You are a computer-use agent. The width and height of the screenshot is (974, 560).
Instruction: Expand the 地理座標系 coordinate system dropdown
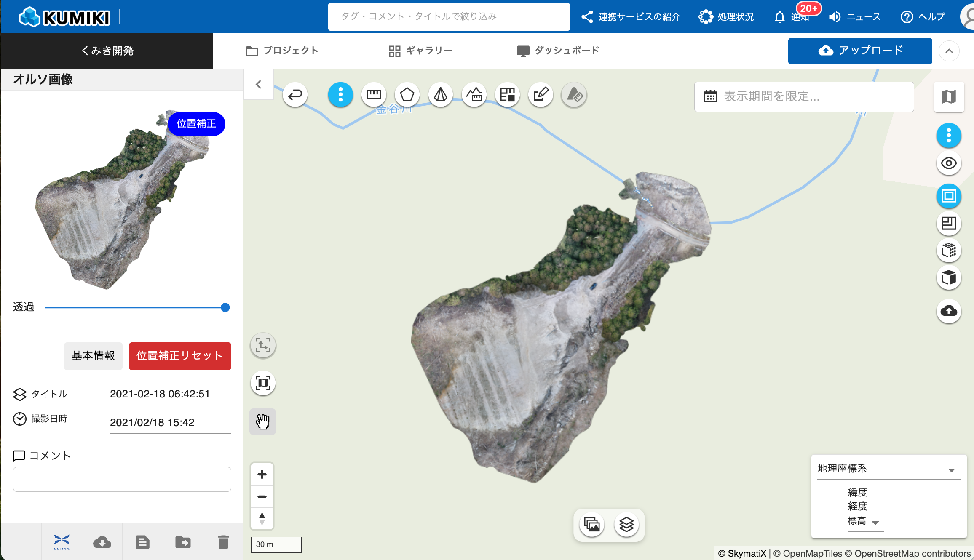[951, 470]
